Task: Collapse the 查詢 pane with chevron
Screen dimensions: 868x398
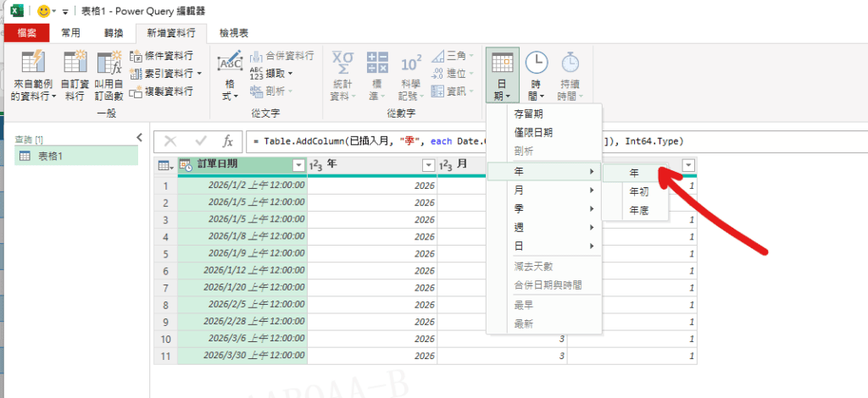Action: (139, 137)
